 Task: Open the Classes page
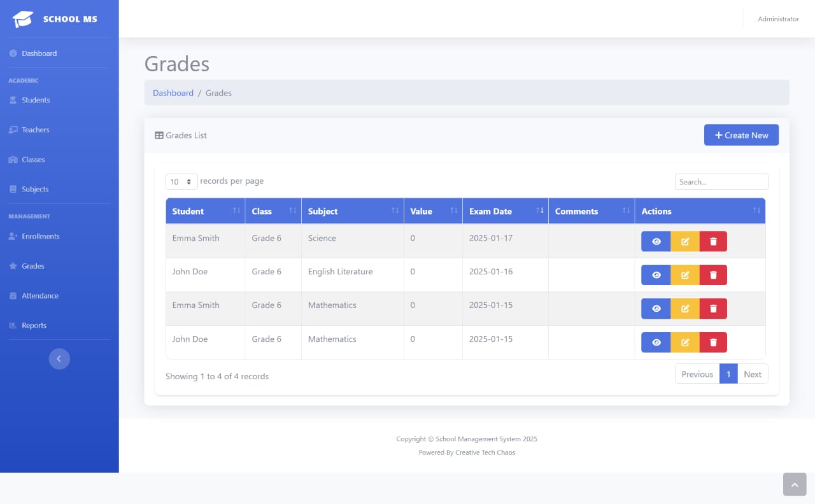tap(59, 160)
